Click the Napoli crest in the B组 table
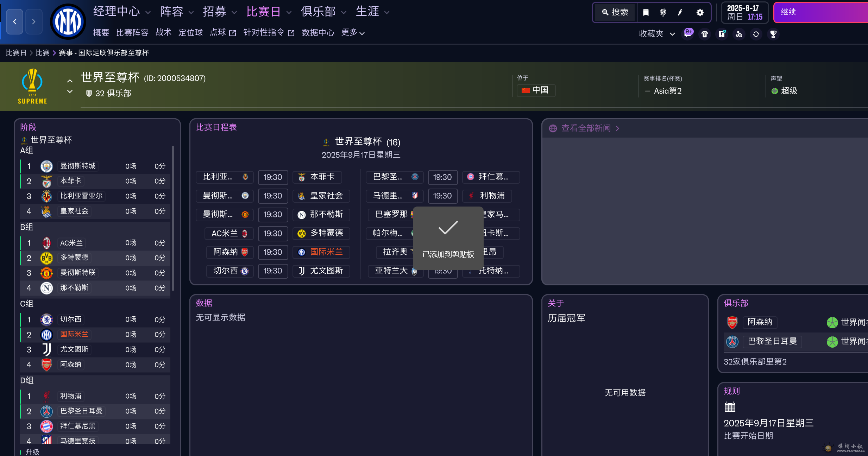The width and height of the screenshot is (868, 456). [x=46, y=288]
